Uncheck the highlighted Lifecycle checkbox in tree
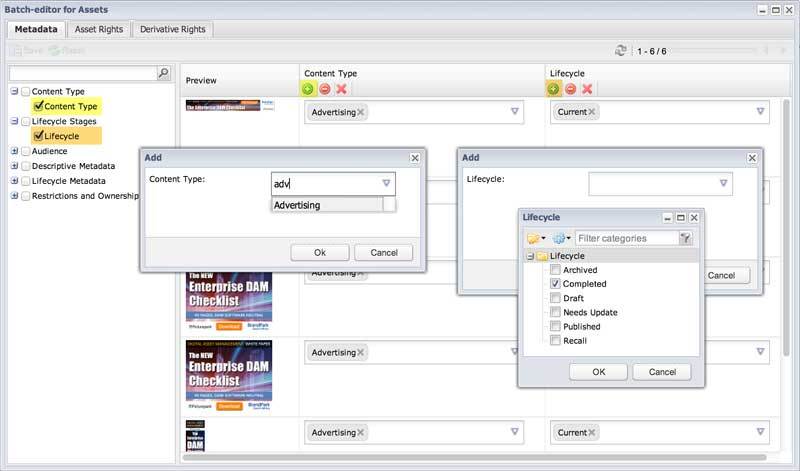The width and height of the screenshot is (800, 471). (x=38, y=136)
